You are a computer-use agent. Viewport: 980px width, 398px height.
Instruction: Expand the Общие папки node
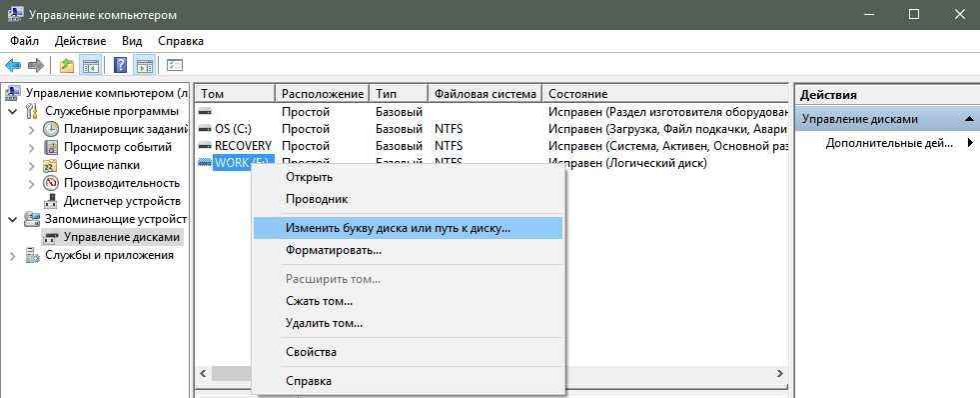(32, 166)
